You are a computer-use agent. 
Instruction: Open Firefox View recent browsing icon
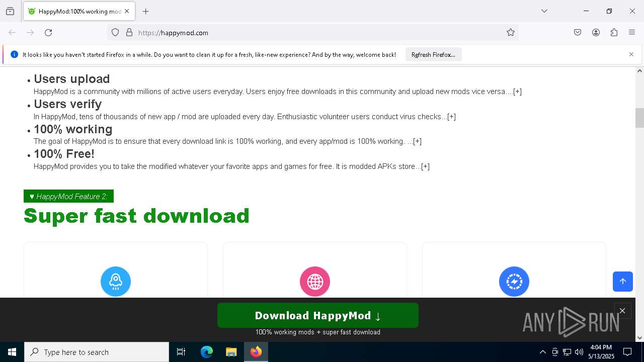10,11
